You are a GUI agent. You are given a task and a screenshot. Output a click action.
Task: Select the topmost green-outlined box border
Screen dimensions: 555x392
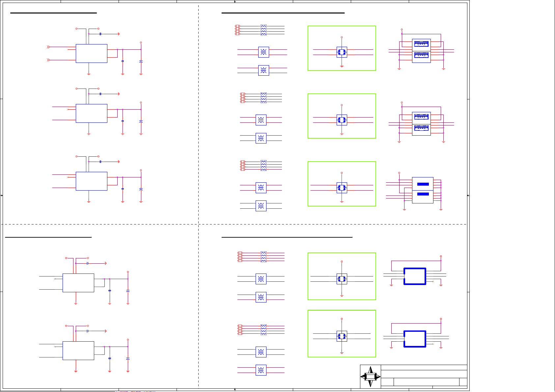click(x=342, y=48)
